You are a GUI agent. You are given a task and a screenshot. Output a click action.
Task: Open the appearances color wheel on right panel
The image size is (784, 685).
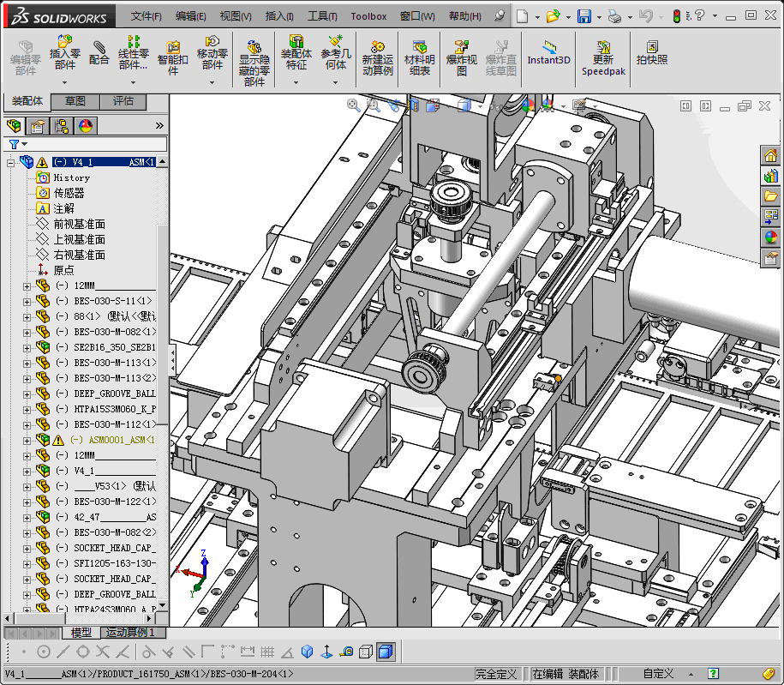(x=770, y=237)
